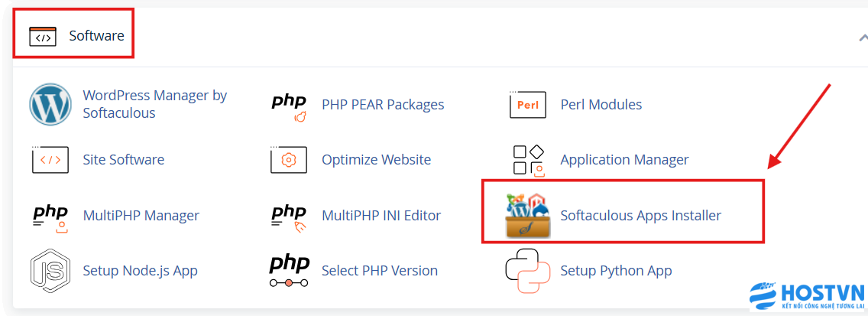Open the Softaculous toolbox icon

(527, 216)
